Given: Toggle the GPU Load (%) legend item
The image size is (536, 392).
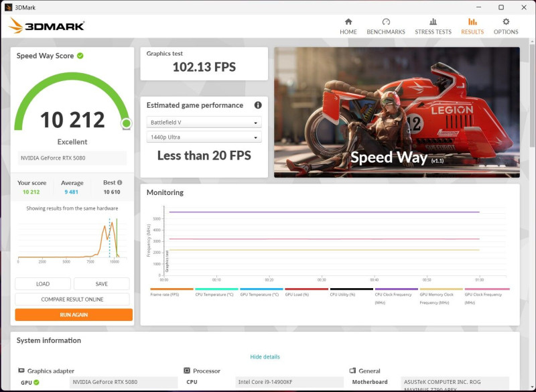Looking at the screenshot, I should click(306, 293).
